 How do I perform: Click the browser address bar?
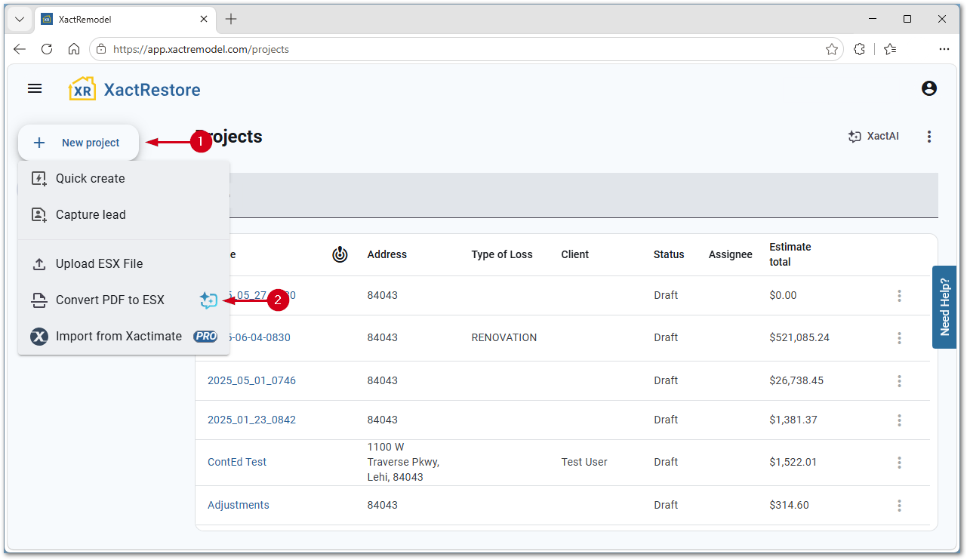(x=467, y=49)
